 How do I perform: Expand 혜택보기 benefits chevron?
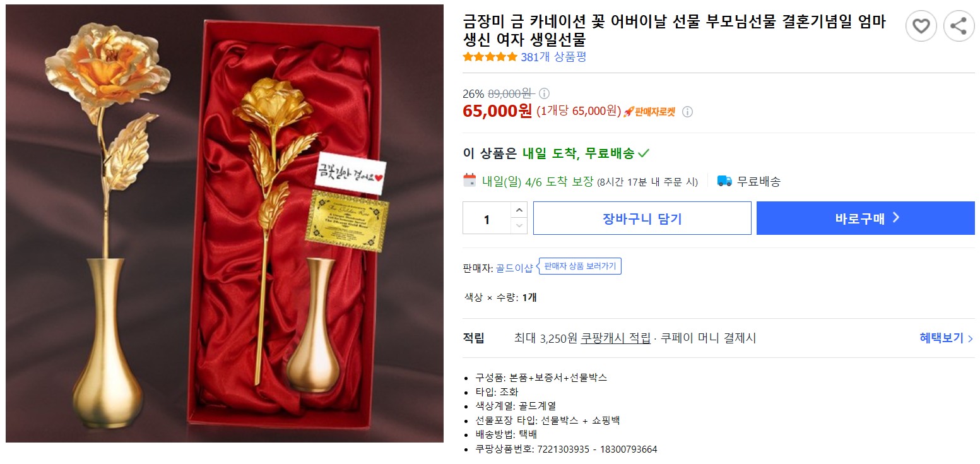pyautogui.click(x=947, y=338)
